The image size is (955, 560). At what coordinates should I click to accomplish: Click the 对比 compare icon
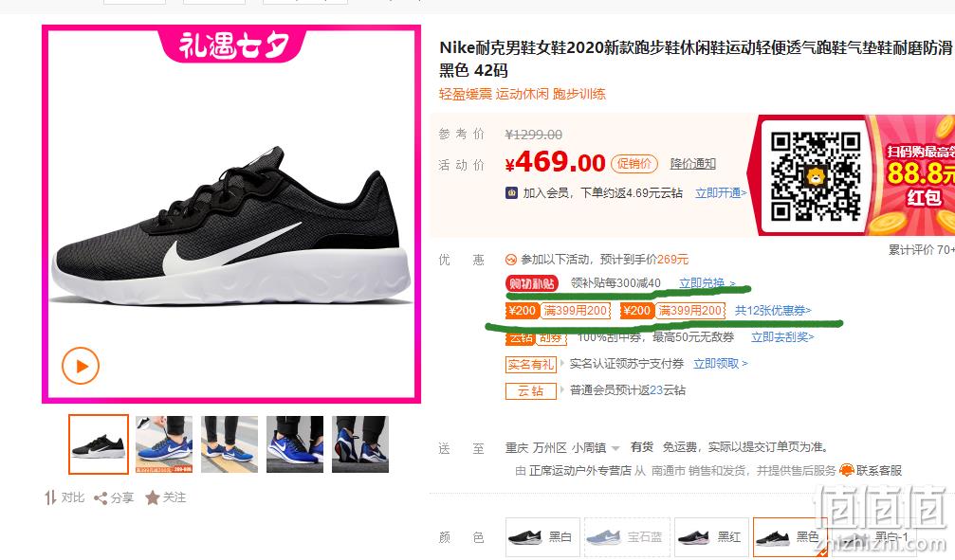[x=50, y=497]
